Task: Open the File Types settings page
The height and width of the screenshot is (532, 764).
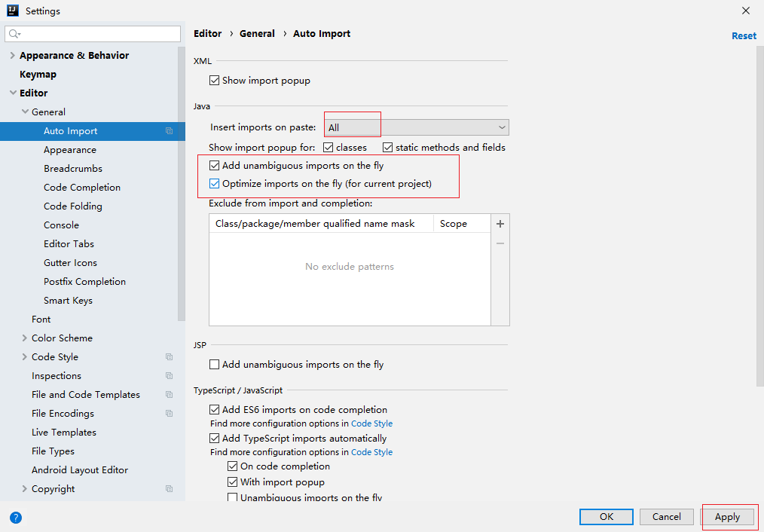Action: 53,451
